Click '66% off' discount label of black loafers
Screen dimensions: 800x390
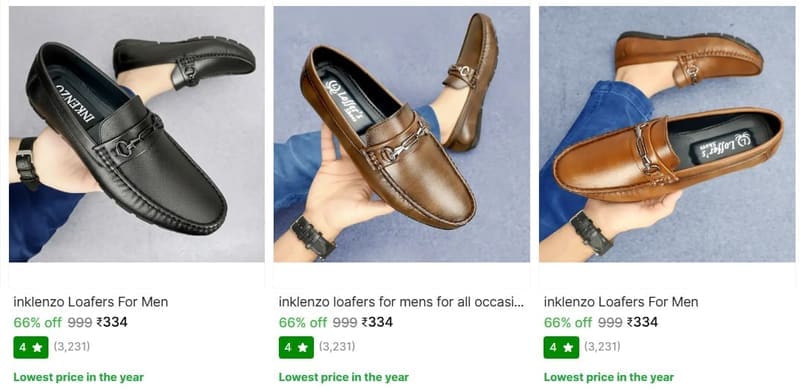click(x=37, y=323)
